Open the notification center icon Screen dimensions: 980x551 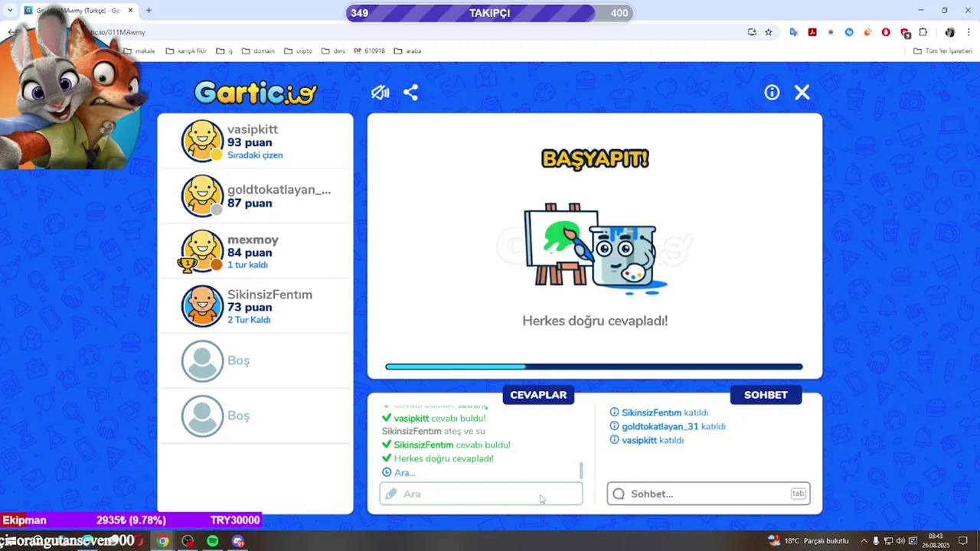[963, 541]
